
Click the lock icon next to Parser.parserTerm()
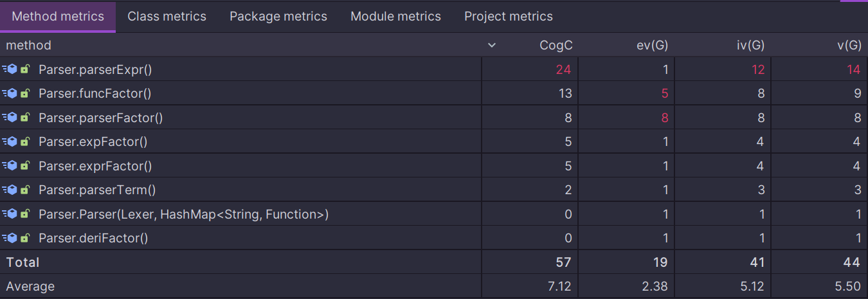[24, 190]
